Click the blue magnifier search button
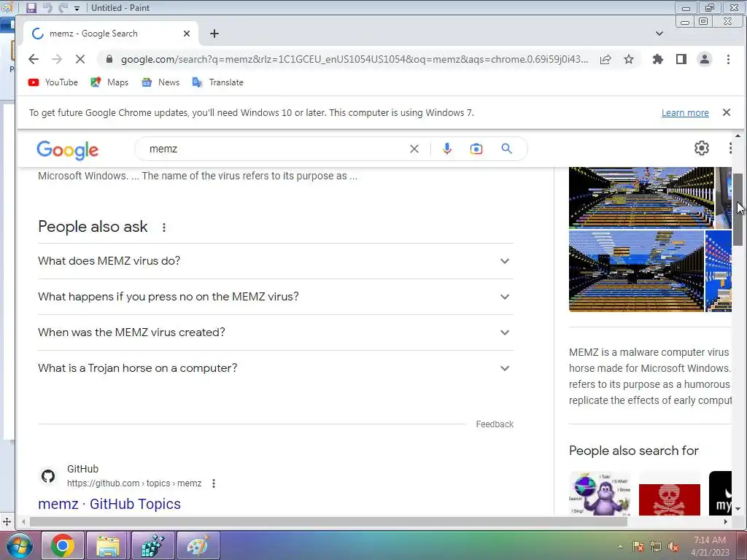The height and width of the screenshot is (560, 747). 507,149
